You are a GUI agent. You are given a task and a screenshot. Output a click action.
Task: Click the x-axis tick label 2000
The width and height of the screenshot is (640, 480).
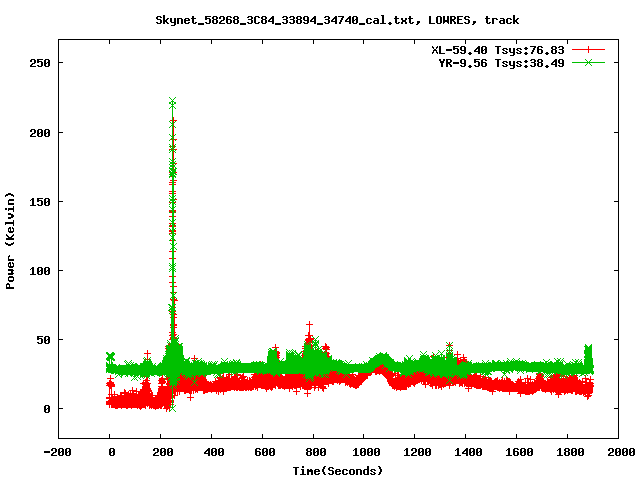tap(620, 452)
